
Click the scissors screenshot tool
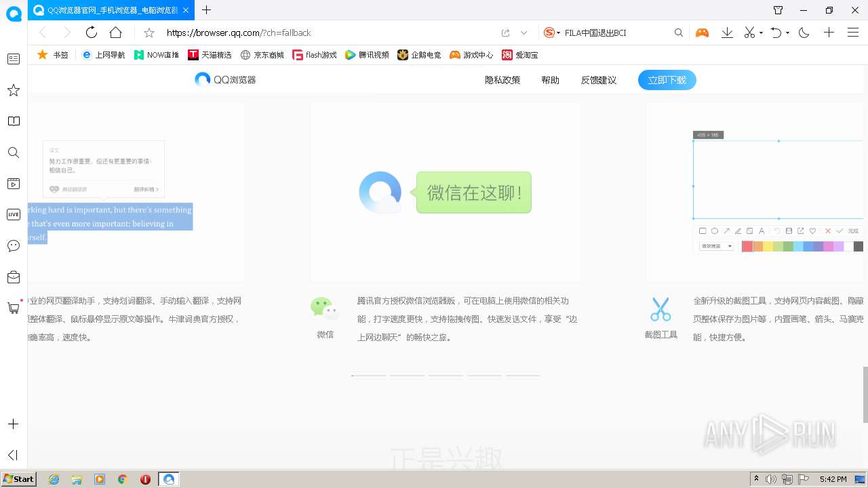[749, 33]
